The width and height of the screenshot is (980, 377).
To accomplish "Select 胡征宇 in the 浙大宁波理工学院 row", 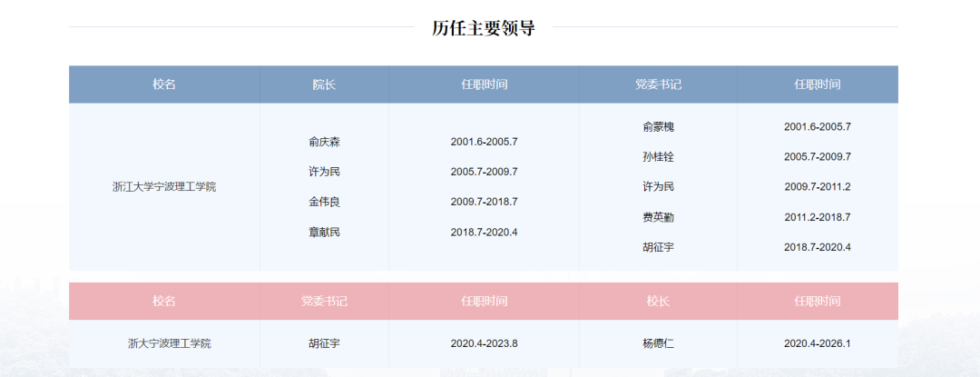I will point(324,343).
